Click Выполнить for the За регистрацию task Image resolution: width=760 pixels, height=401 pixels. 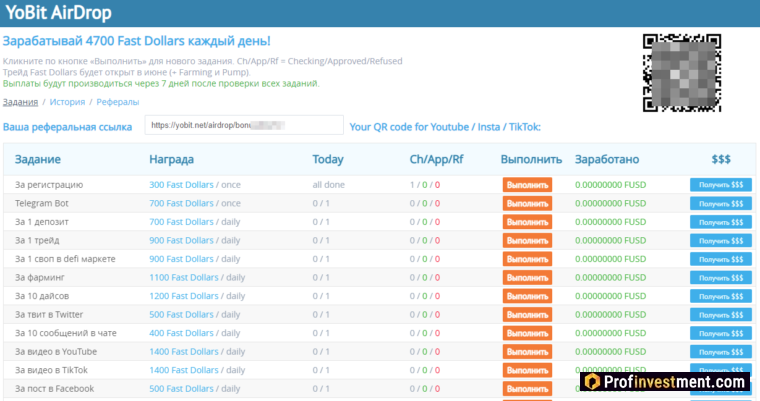(526, 185)
